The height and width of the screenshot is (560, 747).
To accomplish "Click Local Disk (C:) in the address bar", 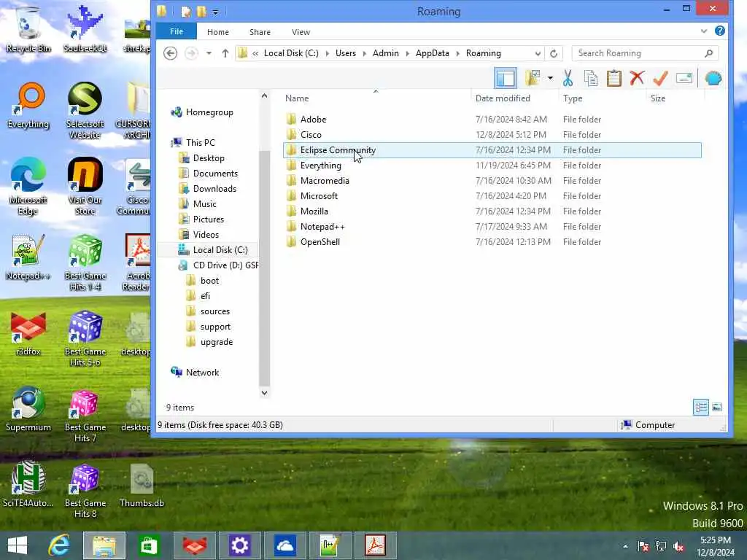I will click(x=291, y=53).
